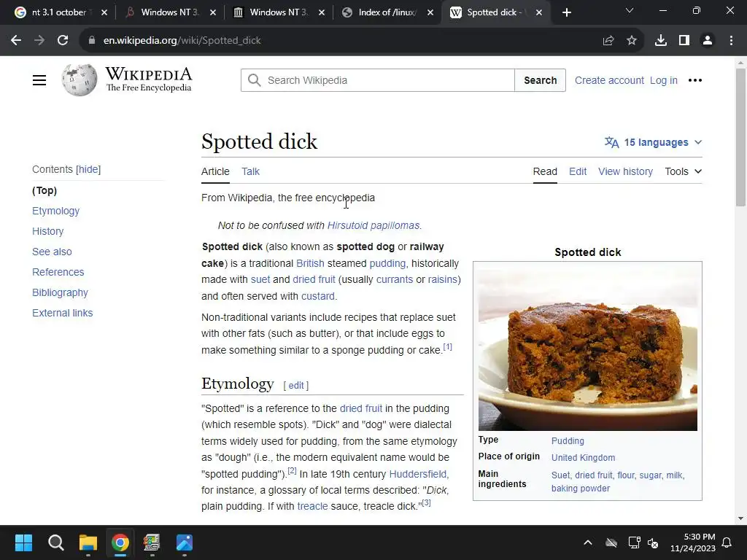Click the Spotted dick infobox photo
The image size is (747, 560).
click(x=588, y=349)
